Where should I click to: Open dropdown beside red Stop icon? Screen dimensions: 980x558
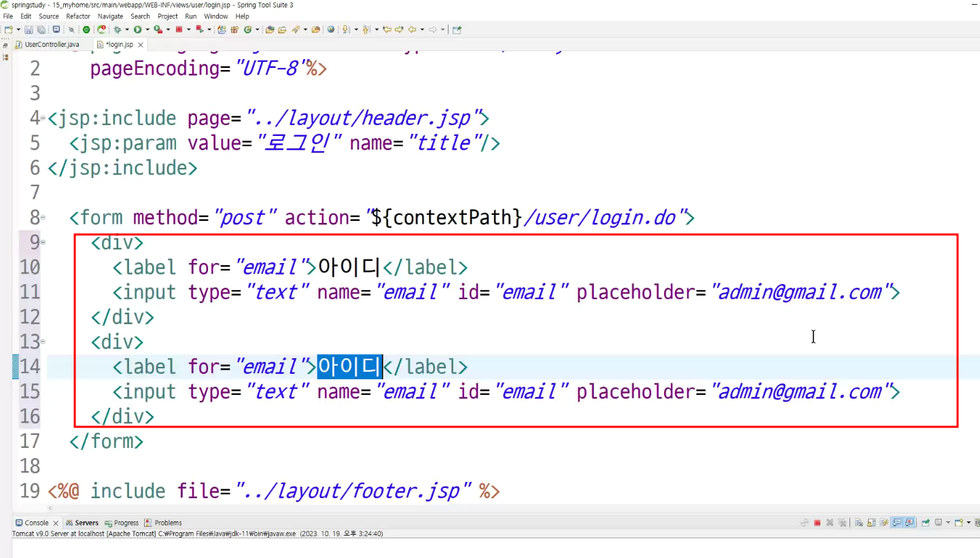click(x=188, y=30)
